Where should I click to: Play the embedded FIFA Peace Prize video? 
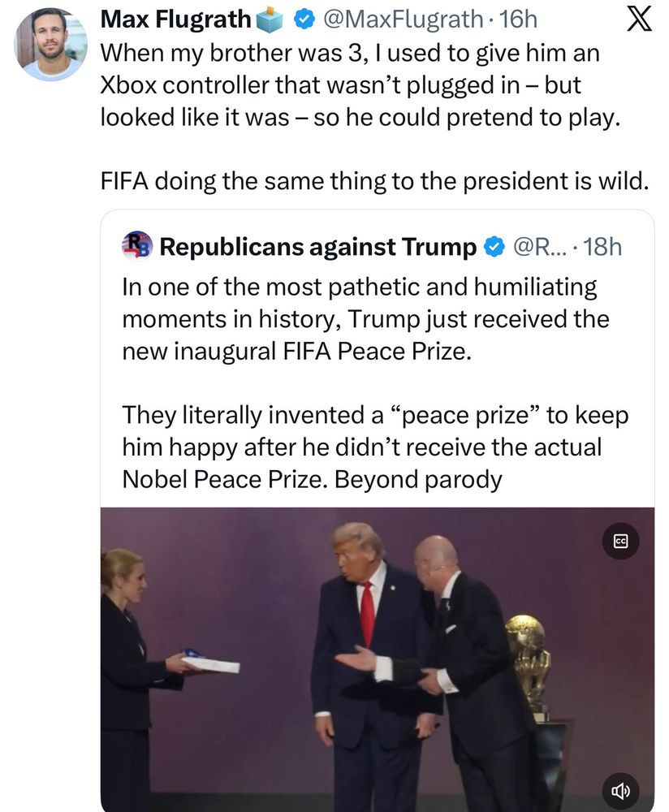coord(377,659)
